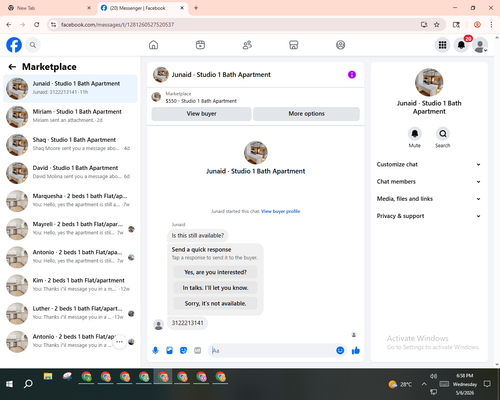Click the browser address bar URL
The height and width of the screenshot is (400, 500).
(117, 25)
